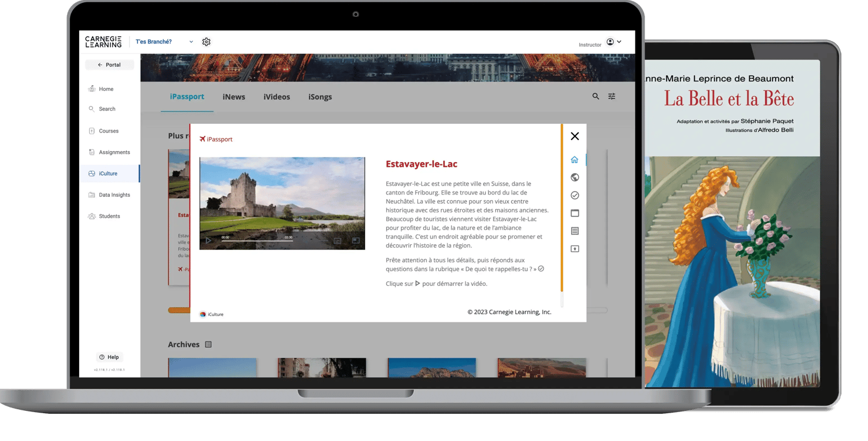
Task: Select the window icon in the popup rail
Action: [575, 214]
